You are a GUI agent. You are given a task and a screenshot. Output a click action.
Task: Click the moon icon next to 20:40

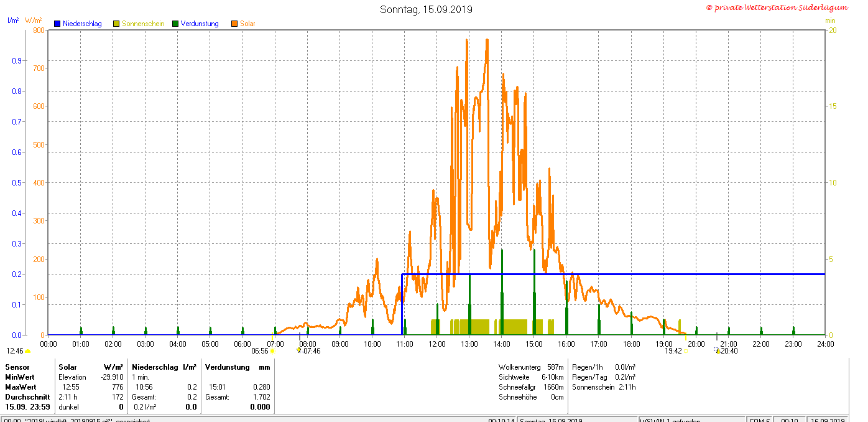tap(717, 351)
